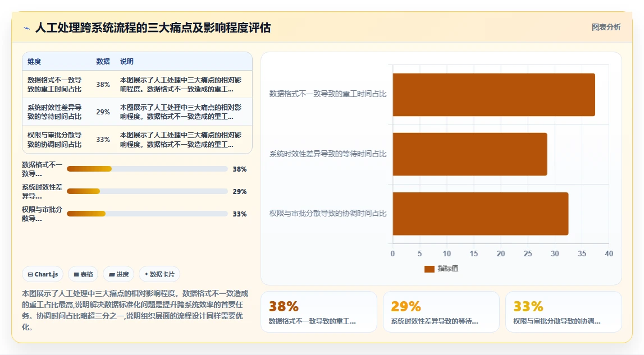Open the 38% data card
The height and width of the screenshot is (355, 644).
(319, 312)
